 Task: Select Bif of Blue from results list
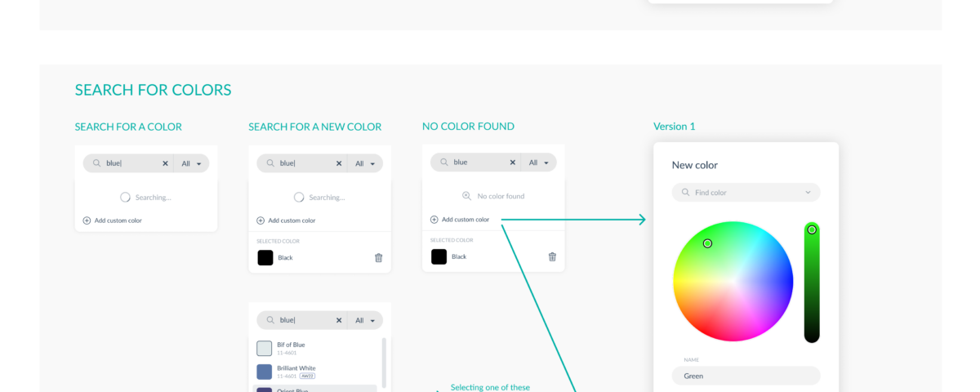click(291, 348)
